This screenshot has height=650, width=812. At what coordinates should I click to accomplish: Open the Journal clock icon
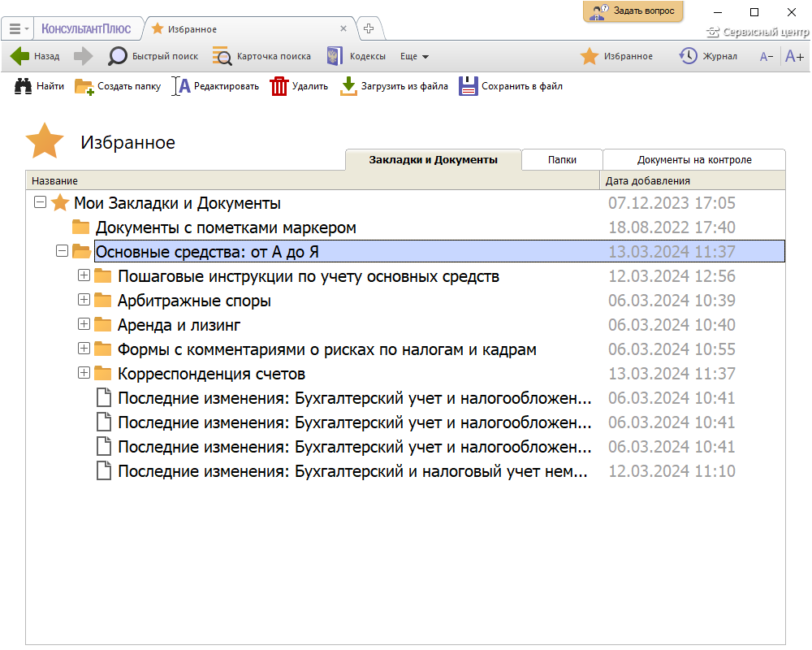[x=689, y=56]
